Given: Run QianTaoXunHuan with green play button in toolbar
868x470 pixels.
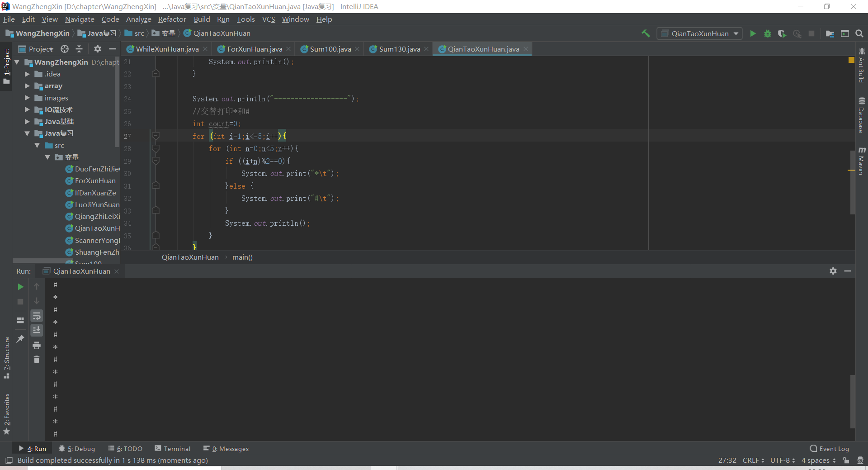Looking at the screenshot, I should coord(753,33).
